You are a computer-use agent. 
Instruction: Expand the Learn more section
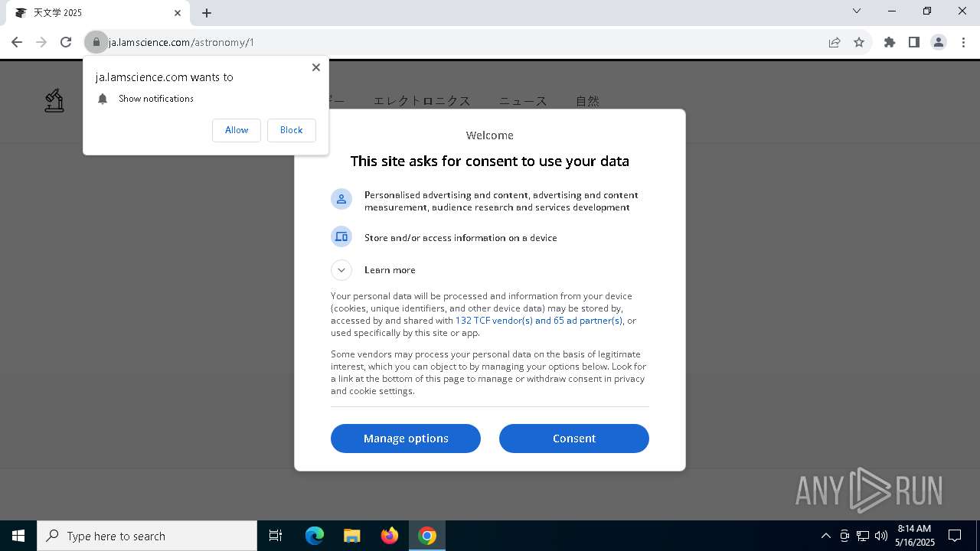(x=341, y=270)
